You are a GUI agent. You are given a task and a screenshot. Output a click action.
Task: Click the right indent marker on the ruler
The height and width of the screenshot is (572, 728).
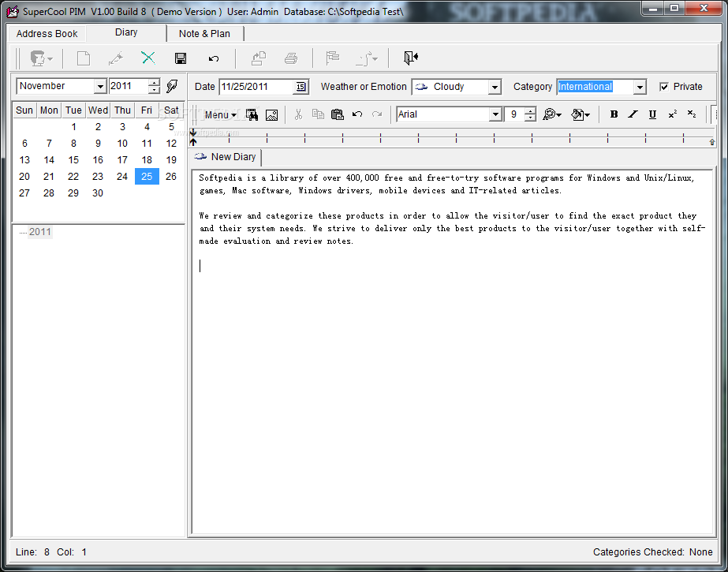(x=711, y=142)
